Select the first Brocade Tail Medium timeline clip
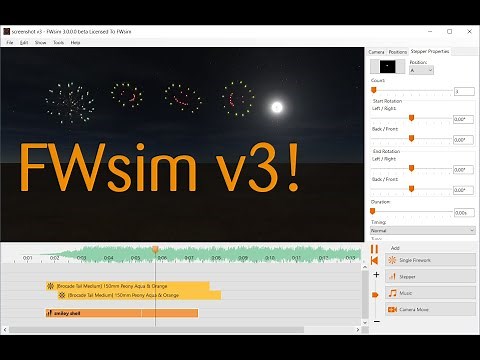The width and height of the screenshot is (480, 360). click(128, 286)
